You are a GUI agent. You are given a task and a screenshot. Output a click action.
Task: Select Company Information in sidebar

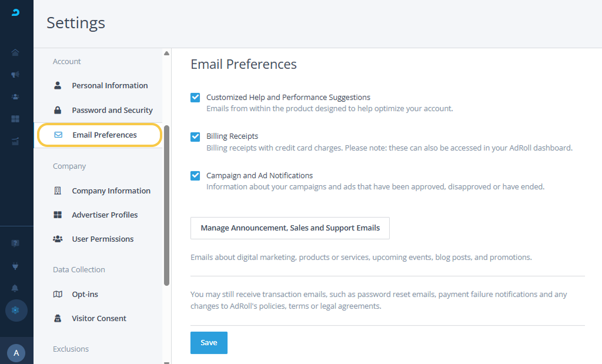[x=111, y=191]
